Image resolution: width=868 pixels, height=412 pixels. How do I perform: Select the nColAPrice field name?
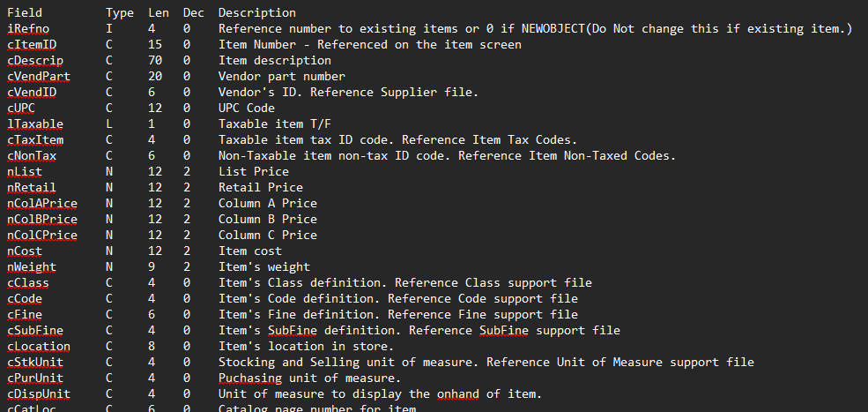[42, 204]
